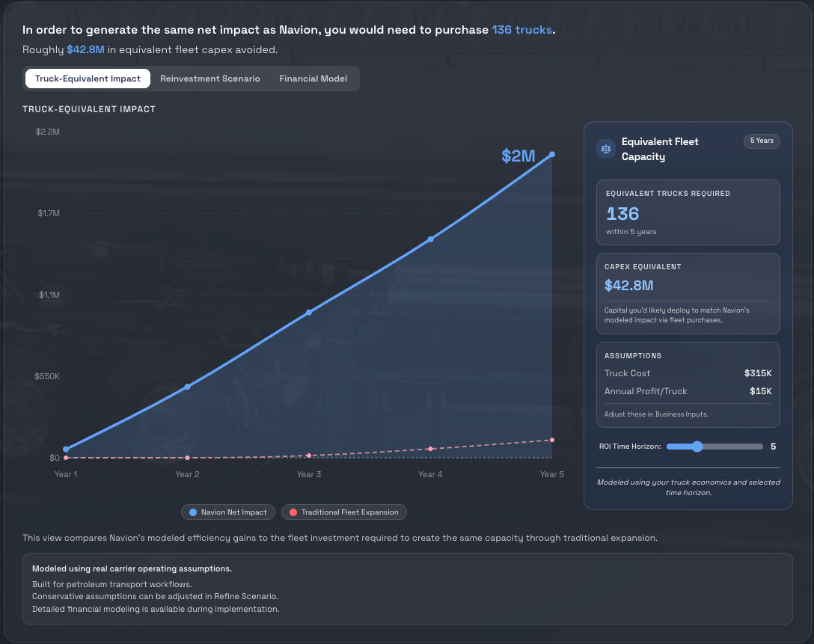This screenshot has height=644, width=814.
Task: Click the italic 'Modeled using your truck economics' note
Action: [x=688, y=487]
